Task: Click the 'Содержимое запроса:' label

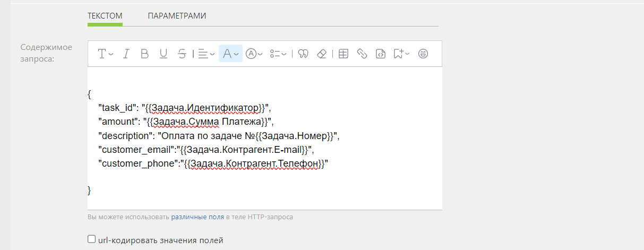Action: coord(47,53)
